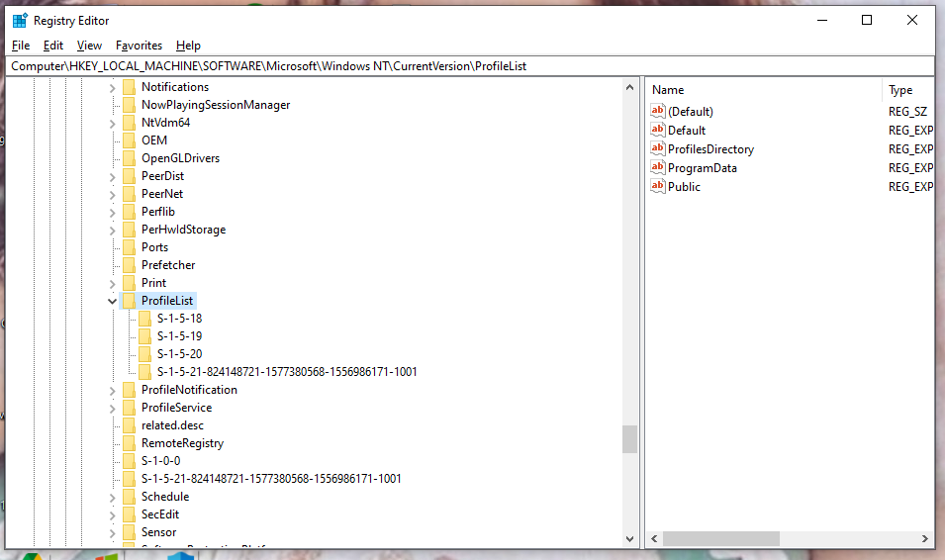Click the Registry Editor title bar icon
945x560 pixels.
tap(20, 21)
